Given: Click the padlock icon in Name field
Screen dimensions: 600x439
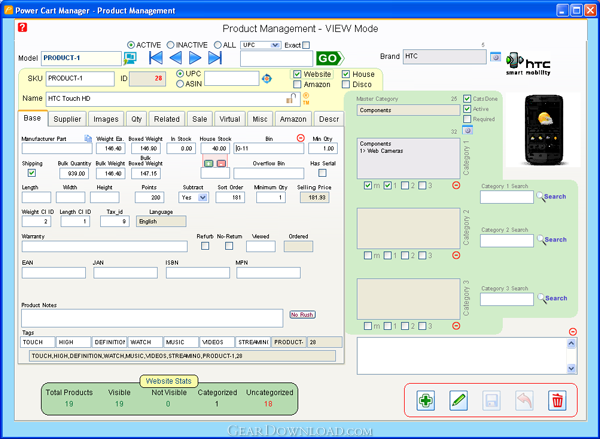Looking at the screenshot, I should pyautogui.click(x=292, y=98).
